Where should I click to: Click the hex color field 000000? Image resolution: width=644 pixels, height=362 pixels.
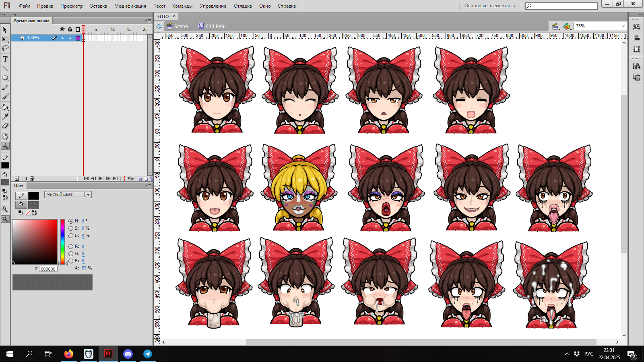[x=48, y=269]
